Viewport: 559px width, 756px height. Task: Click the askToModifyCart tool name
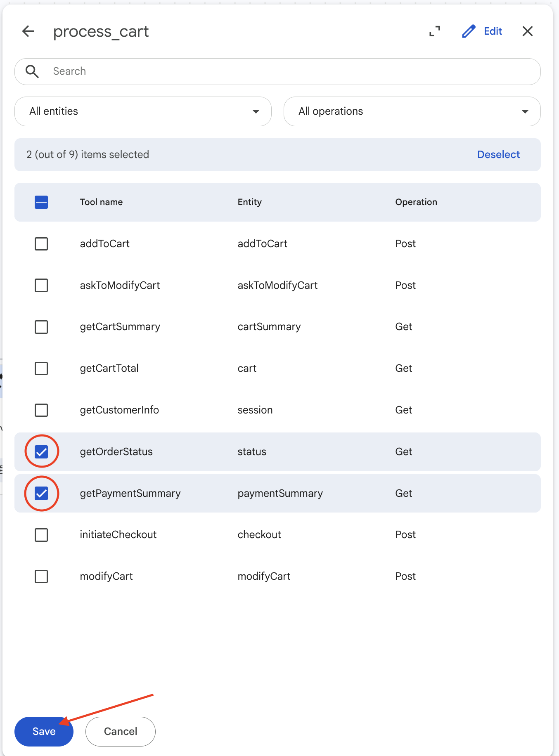(x=120, y=286)
